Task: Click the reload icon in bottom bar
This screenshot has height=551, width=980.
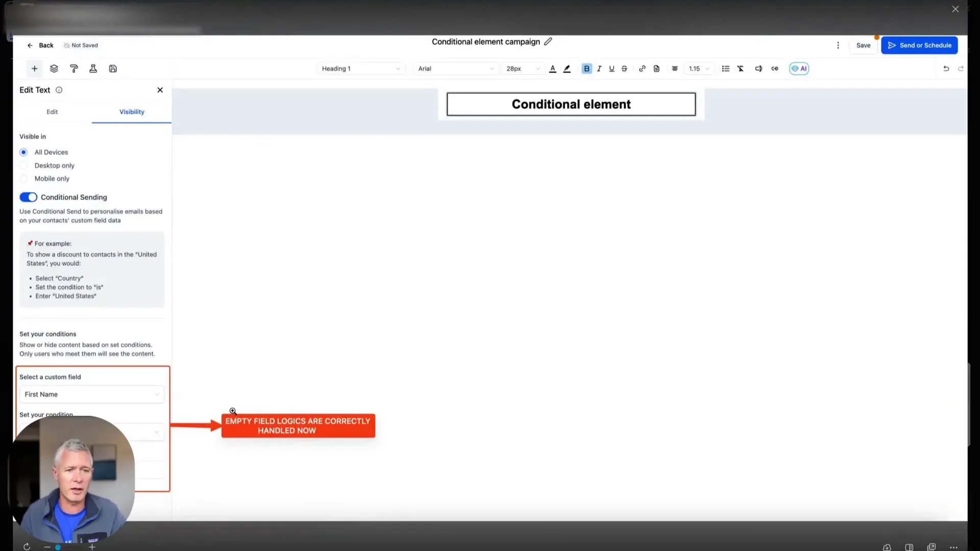Action: (27, 547)
